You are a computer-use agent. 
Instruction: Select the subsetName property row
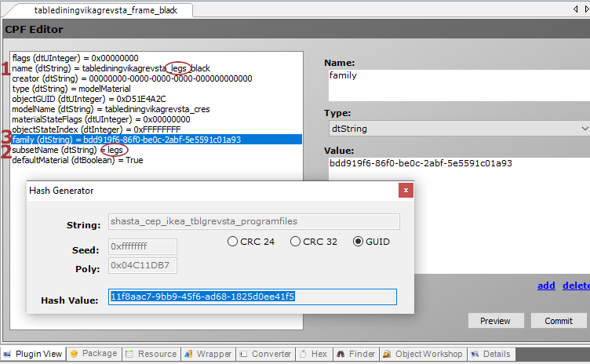pyautogui.click(x=55, y=150)
